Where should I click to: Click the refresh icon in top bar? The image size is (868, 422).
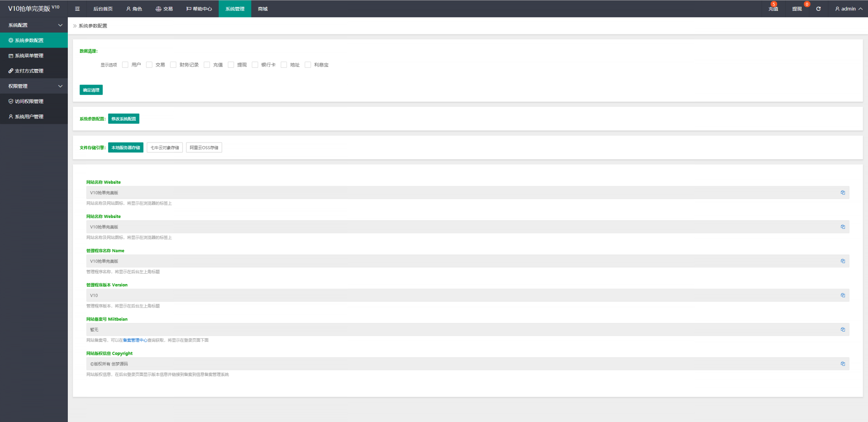point(818,9)
